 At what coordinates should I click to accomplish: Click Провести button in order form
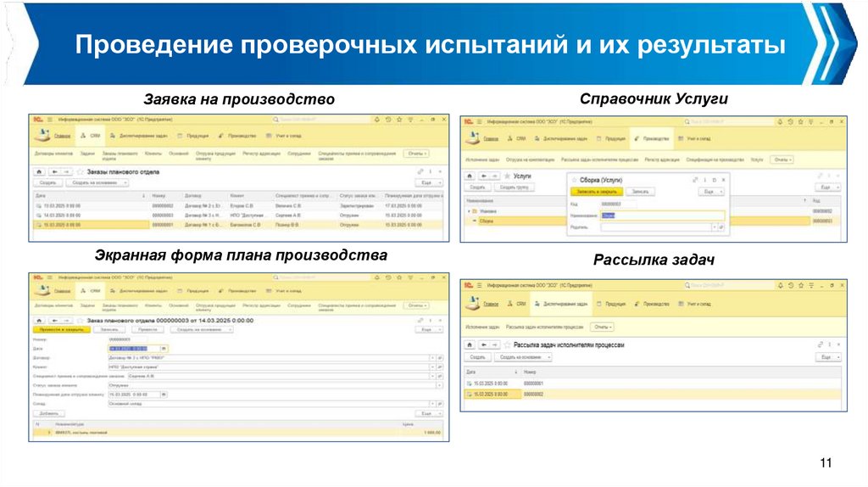[147, 330]
